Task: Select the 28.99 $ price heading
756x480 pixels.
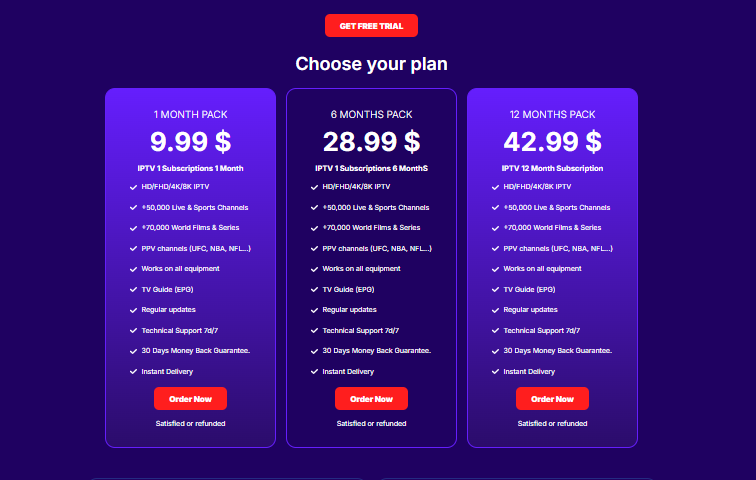Action: click(x=371, y=142)
